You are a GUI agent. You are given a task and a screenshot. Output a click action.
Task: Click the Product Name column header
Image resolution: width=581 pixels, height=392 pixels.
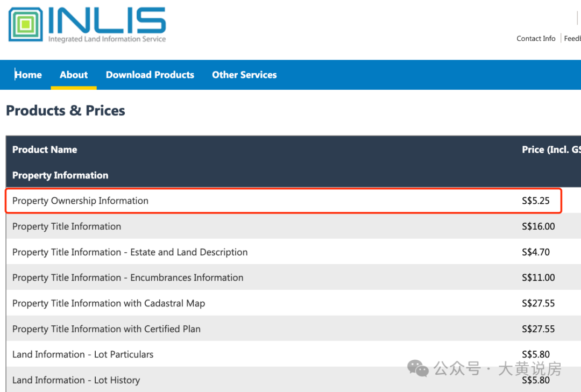(45, 149)
